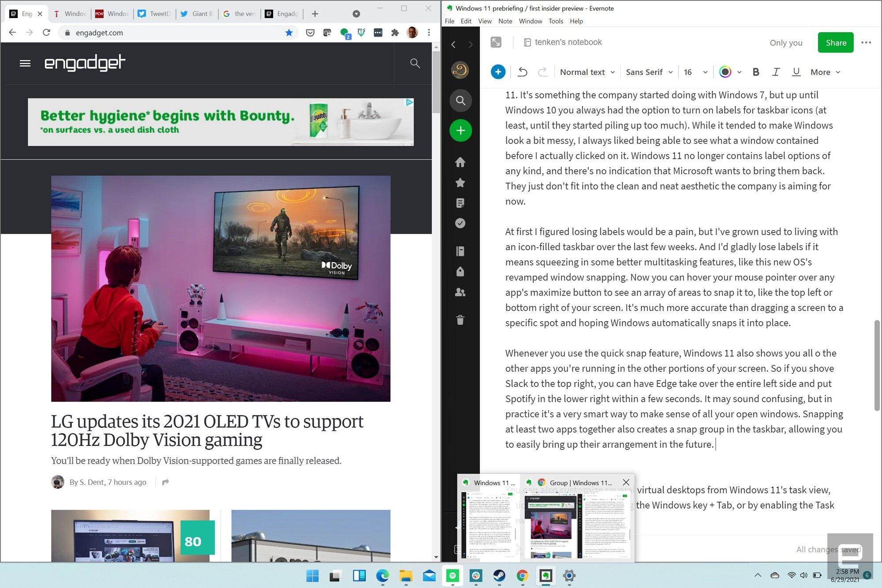Switch to the TweetDeck browser tab
Image resolution: width=882 pixels, height=588 pixels.
point(155,14)
